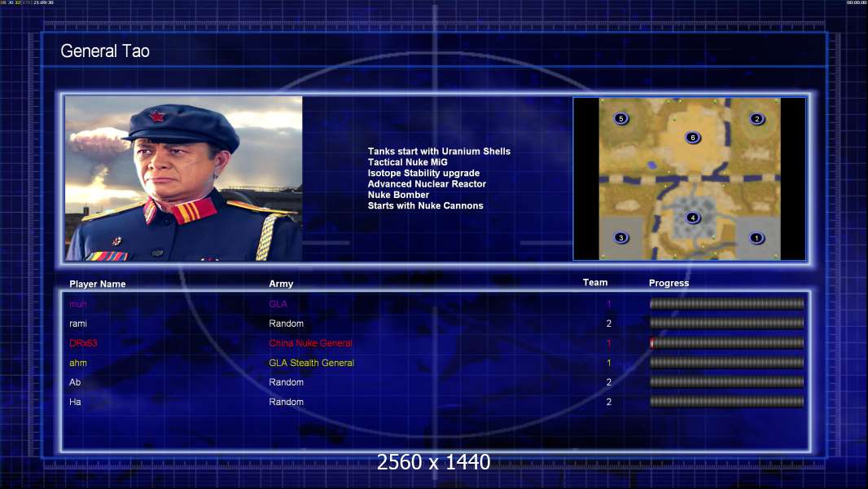Select player name muh
The image size is (868, 489).
pos(78,304)
